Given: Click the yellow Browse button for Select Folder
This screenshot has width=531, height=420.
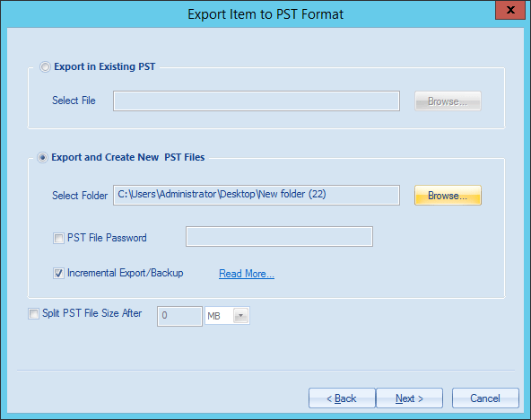Looking at the screenshot, I should (x=448, y=196).
